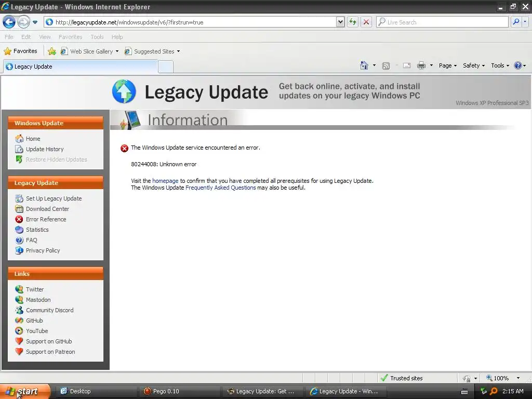This screenshot has height=399, width=532.
Task: Click the Help question mark icon
Action: click(x=518, y=65)
